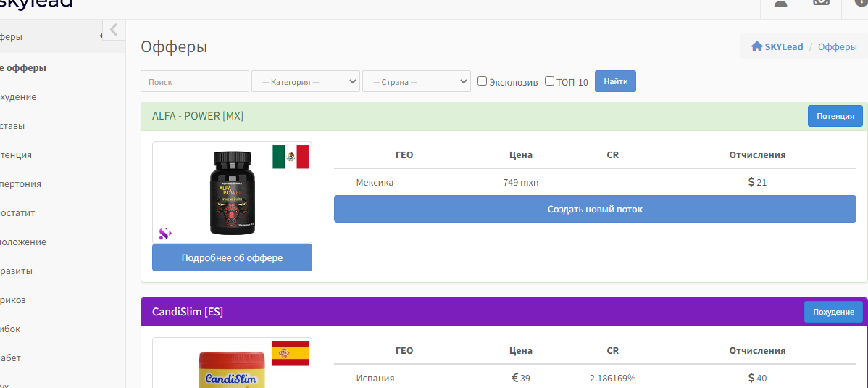Click Подробнее об оффере button
The height and width of the screenshot is (388, 868).
click(x=232, y=257)
